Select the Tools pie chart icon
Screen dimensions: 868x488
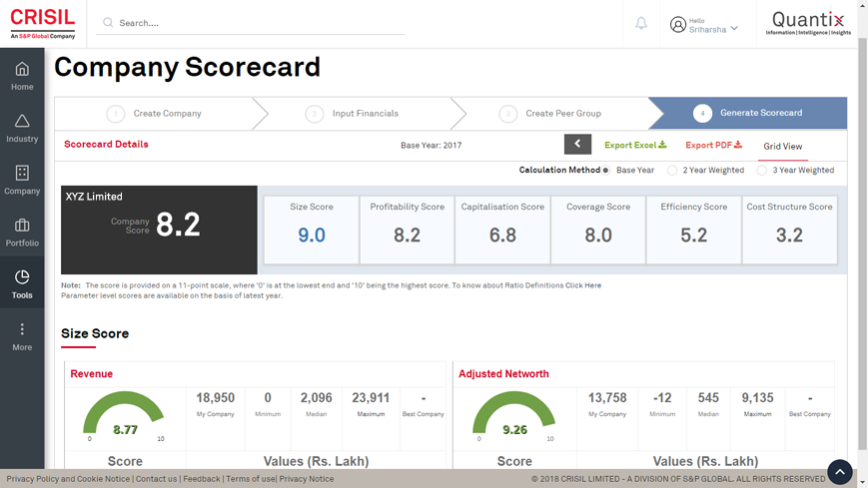click(x=22, y=283)
